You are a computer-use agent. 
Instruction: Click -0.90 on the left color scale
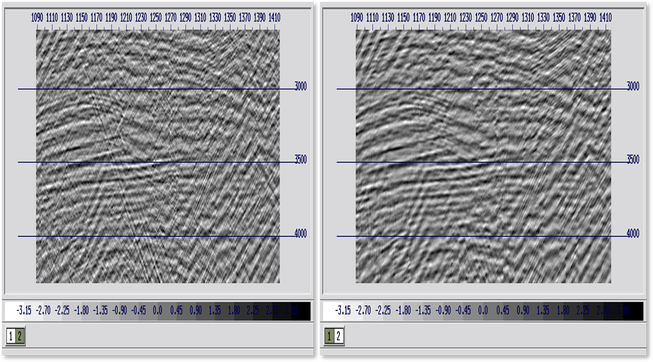tap(120, 310)
